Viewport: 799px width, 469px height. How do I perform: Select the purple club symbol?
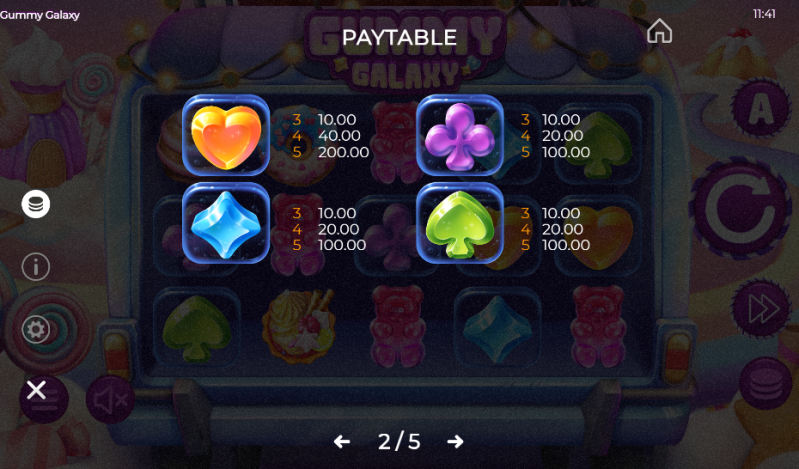pos(460,136)
